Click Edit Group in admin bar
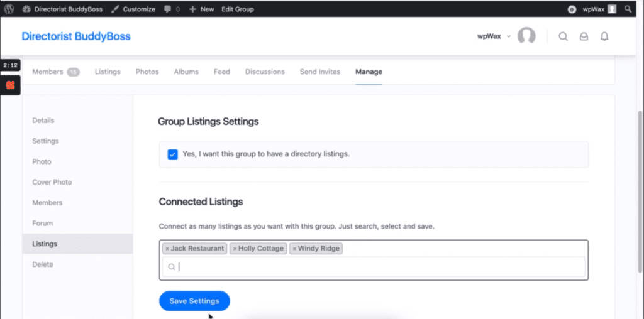The width and height of the screenshot is (644, 319). [x=237, y=9]
